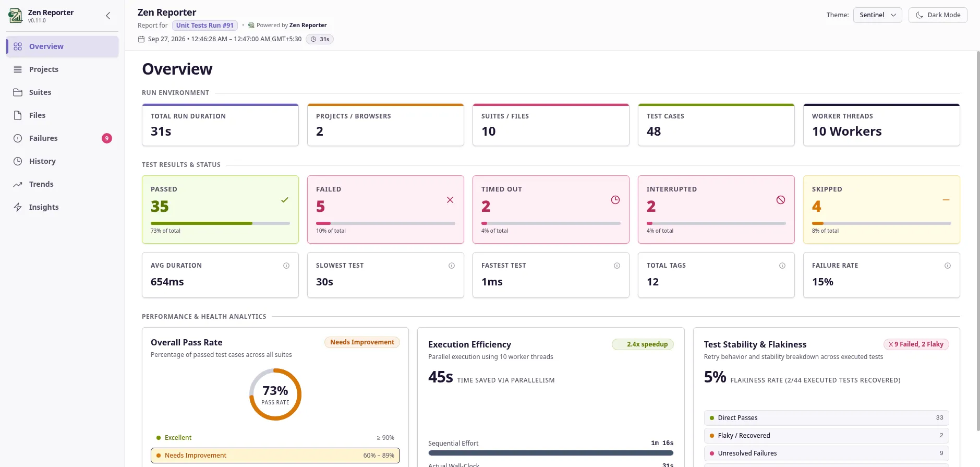Click the 9 Failed, 2 Flaky badge
This screenshot has height=467, width=980.
(x=916, y=344)
